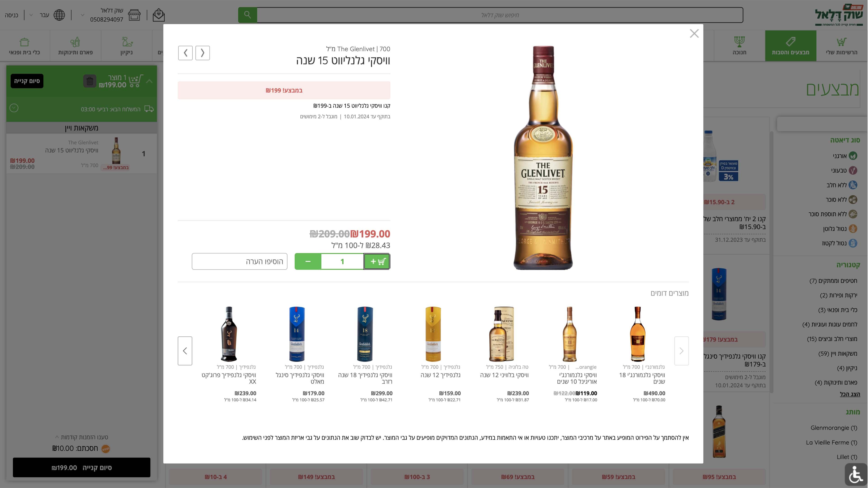Click הצג הכל show all categories
The width and height of the screenshot is (868, 488).
(x=850, y=394)
